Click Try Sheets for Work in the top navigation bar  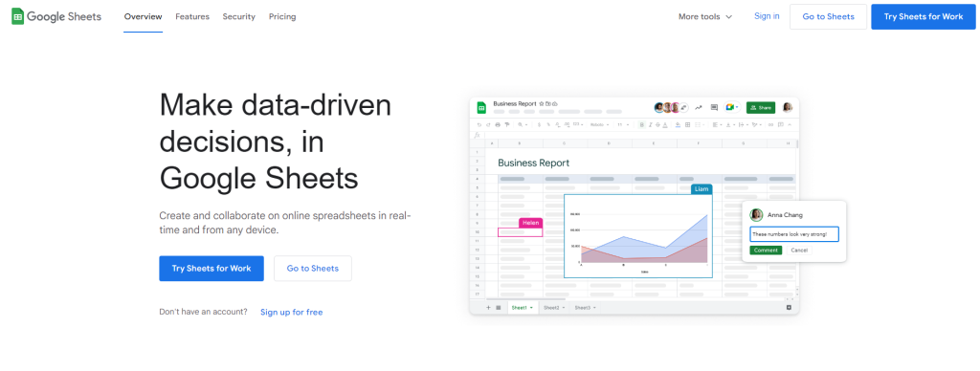[924, 17]
